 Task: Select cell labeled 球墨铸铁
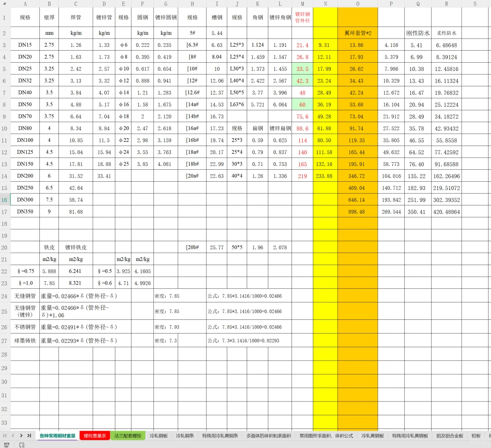25,341
